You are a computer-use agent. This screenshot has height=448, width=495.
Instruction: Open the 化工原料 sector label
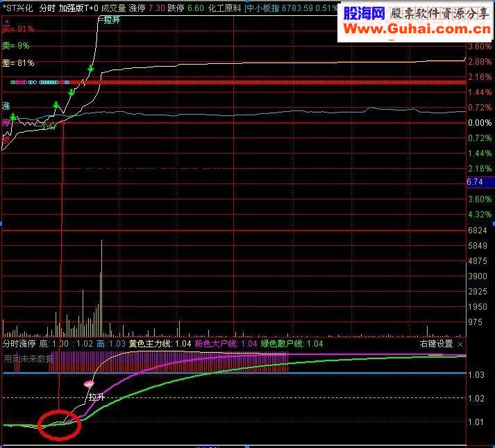coord(224,8)
